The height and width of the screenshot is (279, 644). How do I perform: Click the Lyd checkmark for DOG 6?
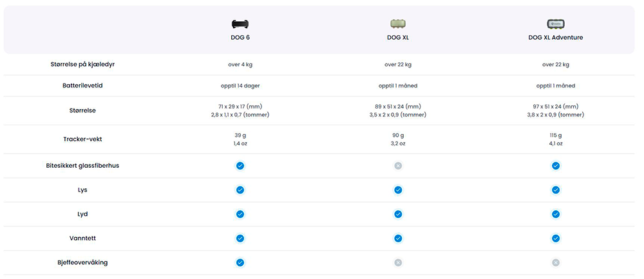[x=240, y=214]
